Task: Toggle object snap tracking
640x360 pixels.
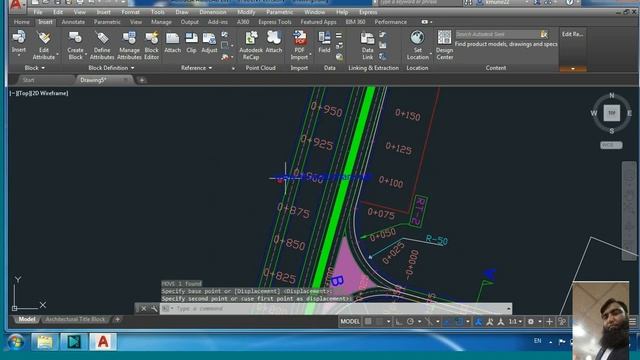Action: tap(448, 322)
